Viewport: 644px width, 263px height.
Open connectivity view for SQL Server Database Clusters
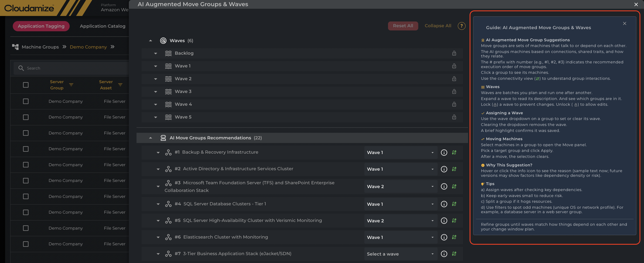tap(454, 204)
